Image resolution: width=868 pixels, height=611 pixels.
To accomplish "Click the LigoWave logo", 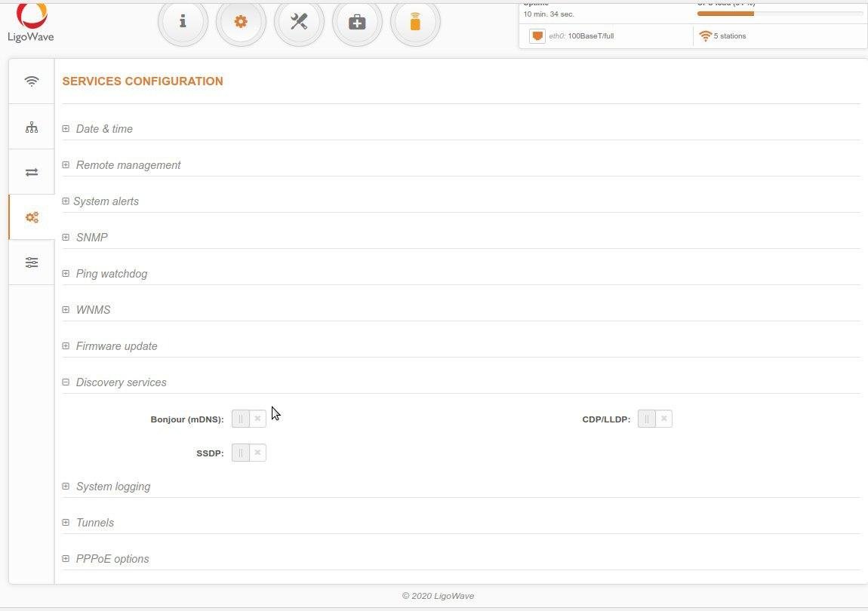I will [31, 23].
